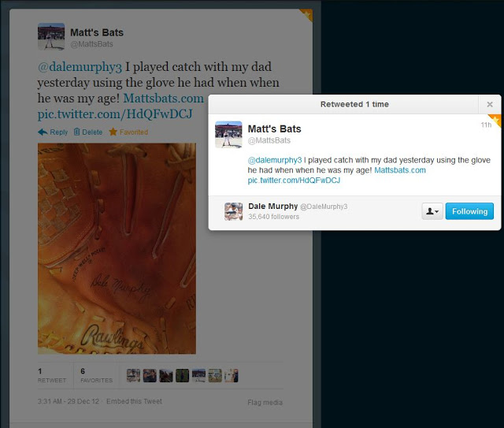The image size is (504, 428).
Task: Open the 3:31 AM - 29 Dec 12 timestamp
Action: click(x=69, y=402)
